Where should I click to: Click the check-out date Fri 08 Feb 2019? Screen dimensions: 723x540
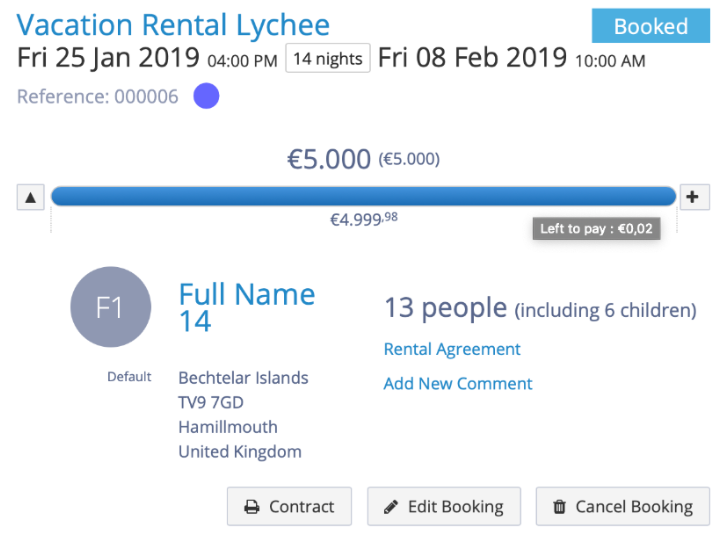(472, 58)
